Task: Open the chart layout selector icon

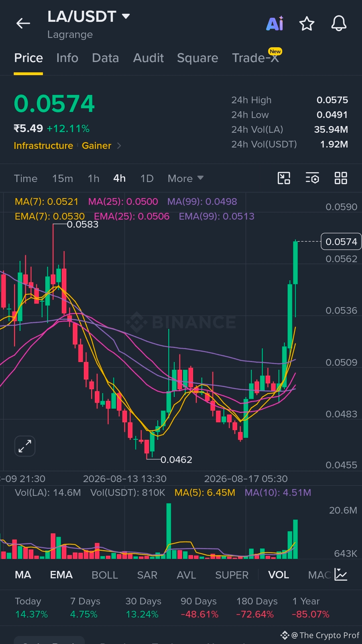Action: (x=284, y=178)
